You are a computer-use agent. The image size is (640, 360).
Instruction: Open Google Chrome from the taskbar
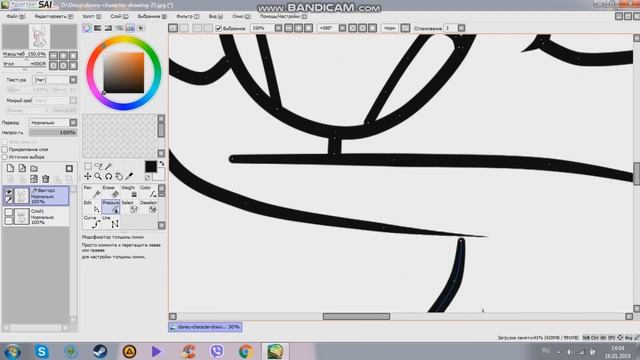[x=246, y=351]
